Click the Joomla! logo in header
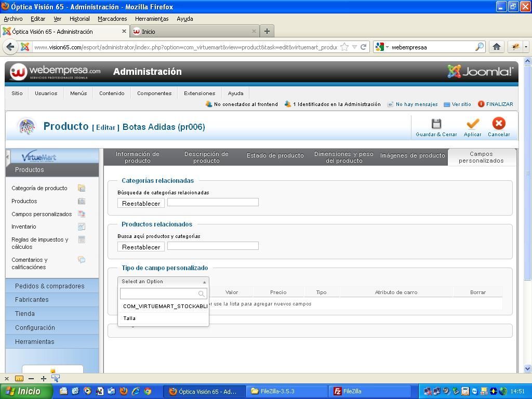This screenshot has height=399, width=532. pyautogui.click(x=481, y=71)
